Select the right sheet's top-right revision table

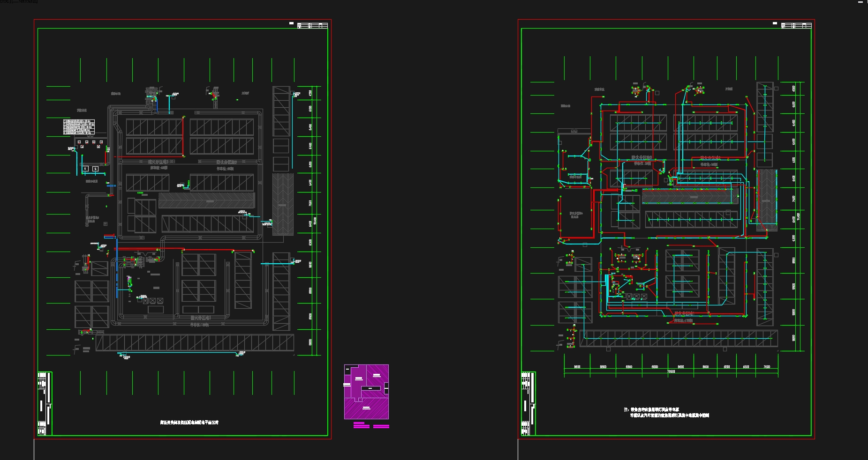click(796, 25)
